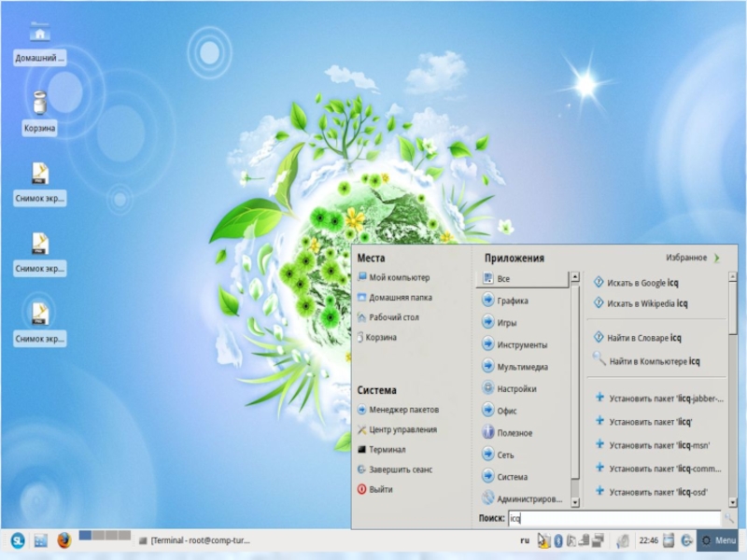This screenshot has height=560, width=747.
Task: Click the Поиск search field
Action: click(614, 518)
